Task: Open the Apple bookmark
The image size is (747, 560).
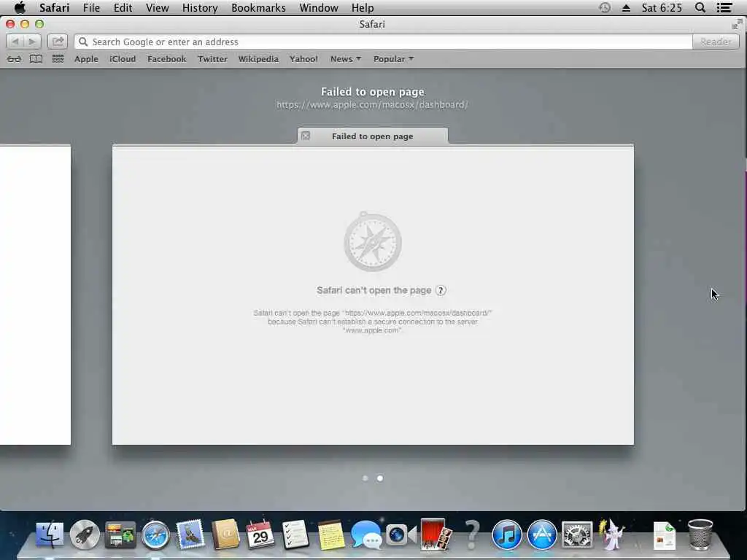Action: 86,59
